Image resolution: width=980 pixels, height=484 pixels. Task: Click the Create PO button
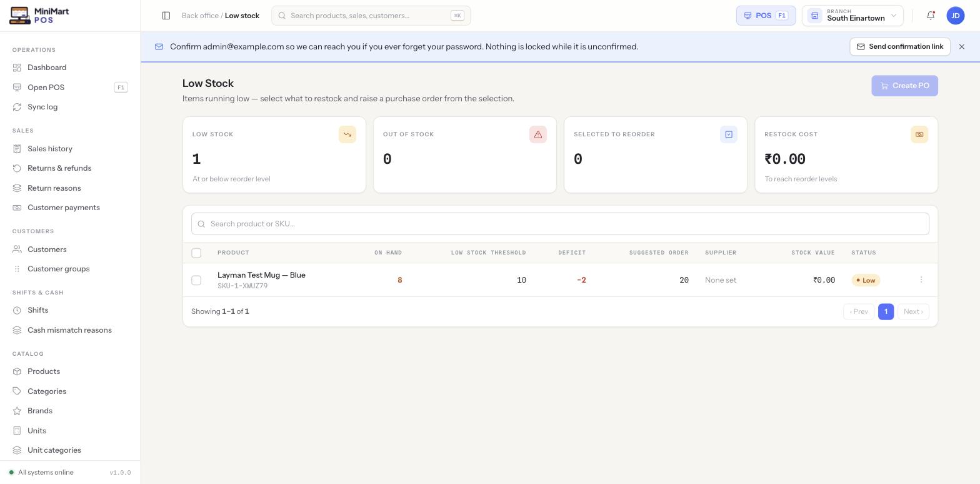pyautogui.click(x=904, y=86)
